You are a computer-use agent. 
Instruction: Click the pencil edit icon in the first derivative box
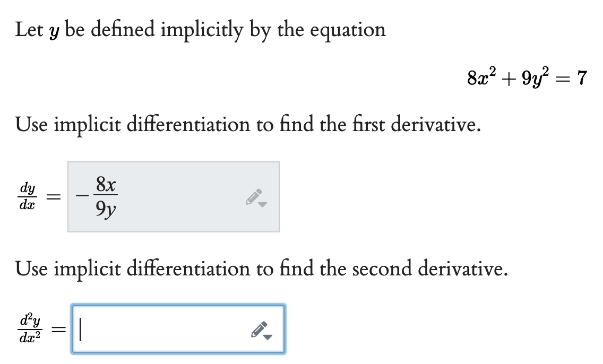coord(254,196)
